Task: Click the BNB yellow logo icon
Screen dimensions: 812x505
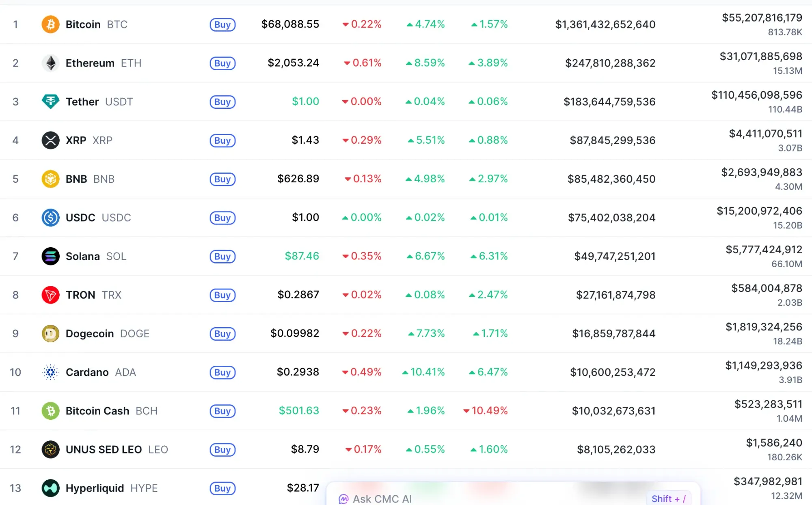Action: [x=50, y=179]
